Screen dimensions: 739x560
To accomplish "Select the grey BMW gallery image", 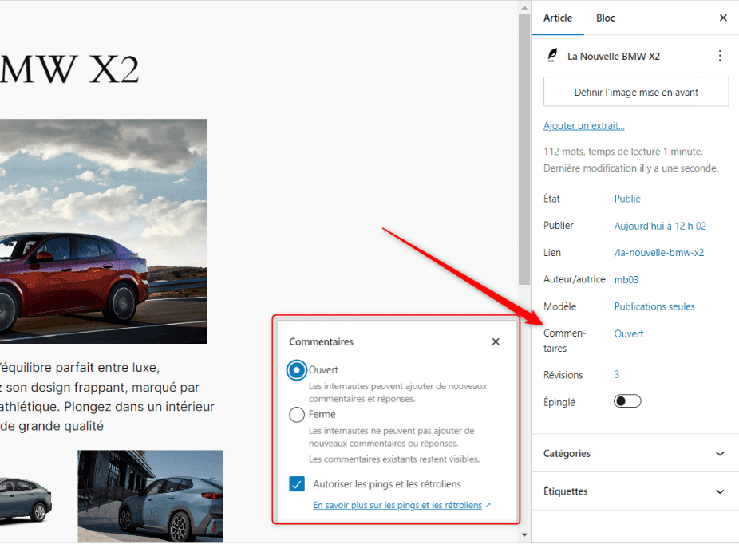I will pos(26,499).
